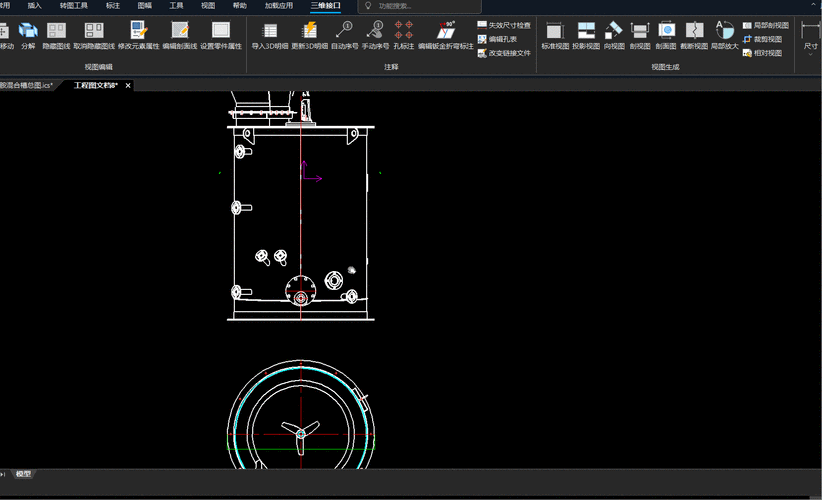Viewport: 822px width, 500px height.
Task: Click the 导入3D明细 import icon
Action: (270, 31)
